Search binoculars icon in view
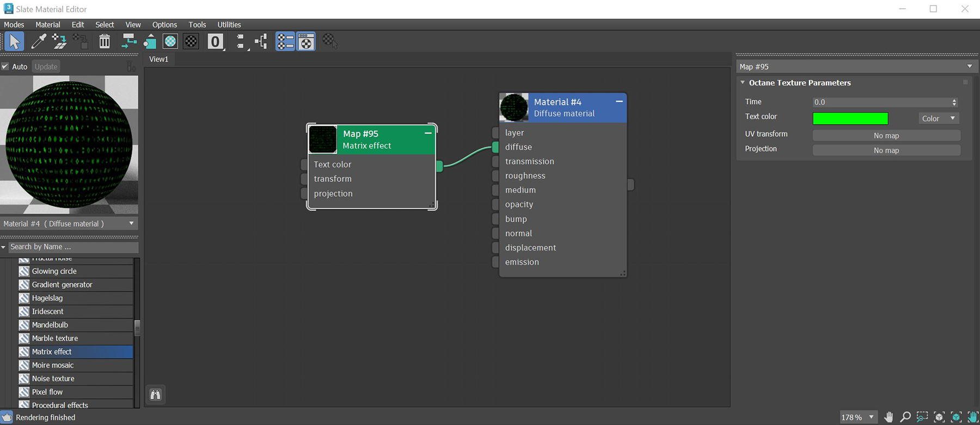 pos(156,394)
